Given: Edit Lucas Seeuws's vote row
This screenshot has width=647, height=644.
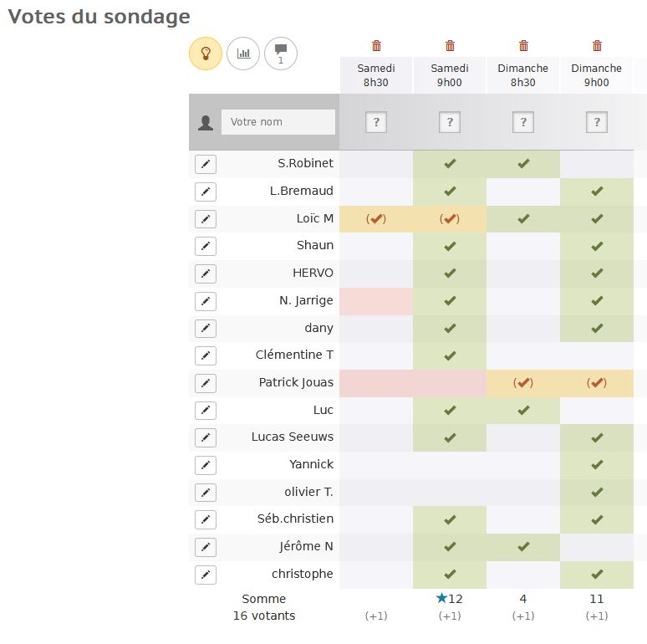Looking at the screenshot, I should pyautogui.click(x=206, y=437).
